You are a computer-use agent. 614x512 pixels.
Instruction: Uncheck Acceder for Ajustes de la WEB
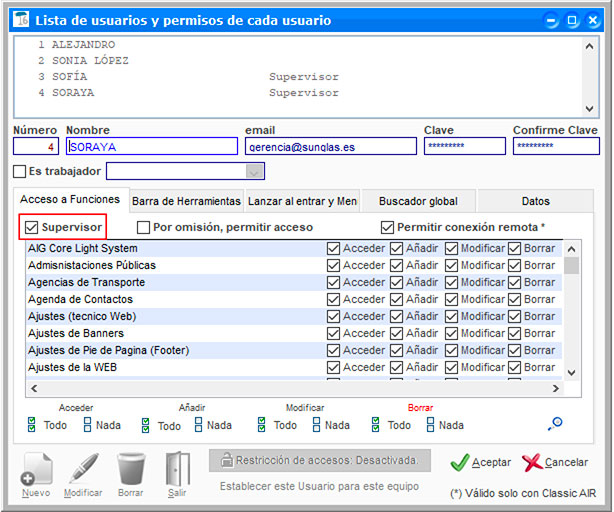(333, 367)
